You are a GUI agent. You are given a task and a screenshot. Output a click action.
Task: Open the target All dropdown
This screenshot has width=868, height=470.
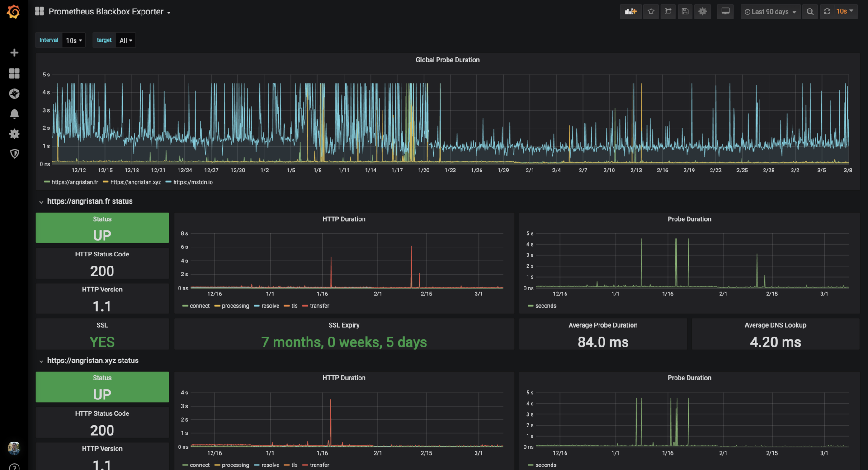[x=125, y=40]
